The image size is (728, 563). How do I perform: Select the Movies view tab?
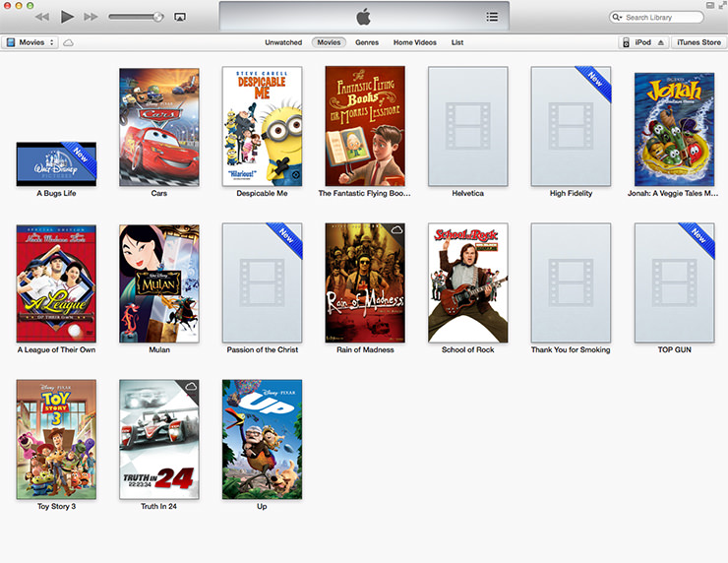pyautogui.click(x=329, y=42)
